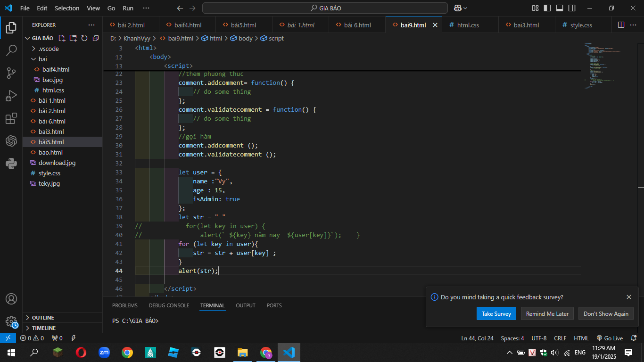The image size is (644, 362).
Task: Click New File icon in Explorer header
Action: coord(62,38)
